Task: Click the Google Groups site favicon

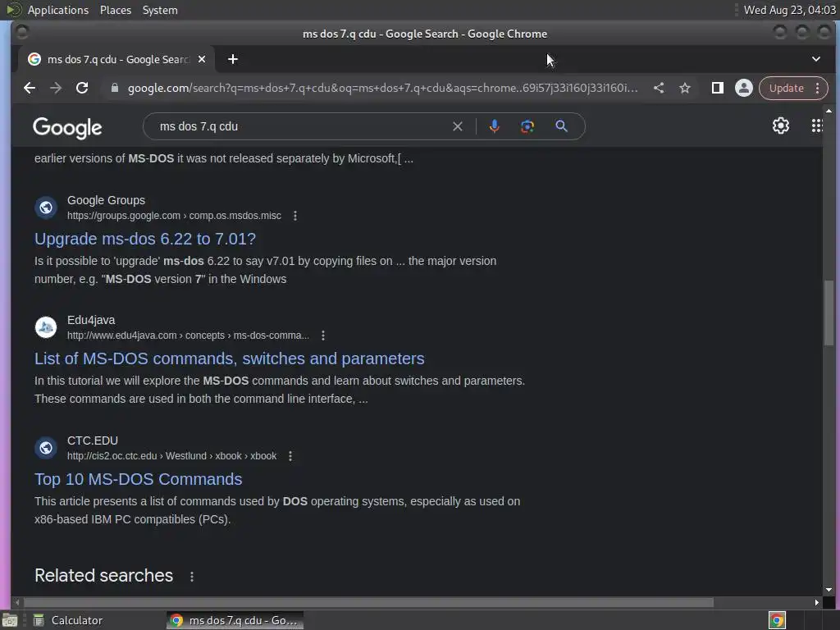Action: tap(46, 208)
